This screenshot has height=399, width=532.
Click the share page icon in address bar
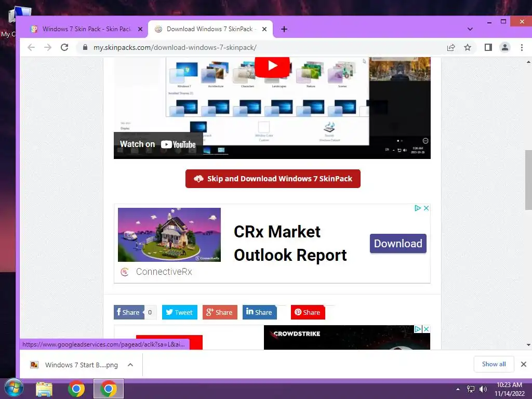click(x=451, y=47)
